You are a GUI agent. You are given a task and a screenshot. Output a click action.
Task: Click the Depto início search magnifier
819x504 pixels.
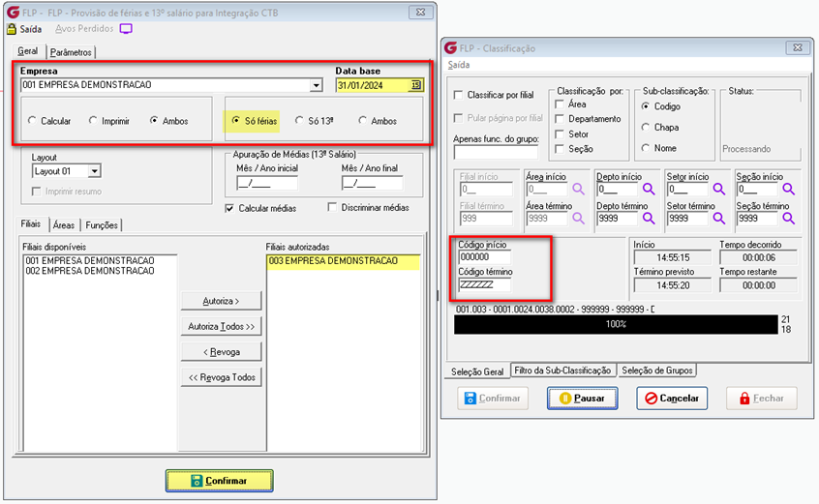pos(649,189)
